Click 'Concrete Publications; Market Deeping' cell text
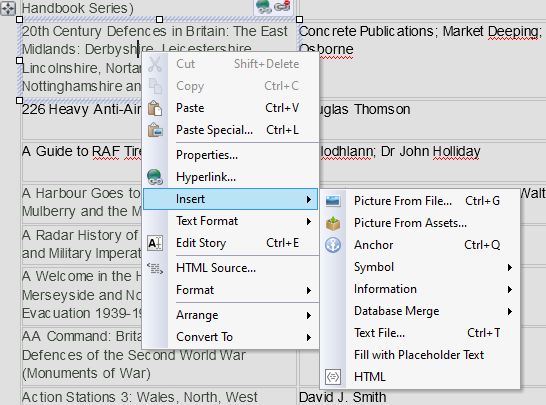Screen dimensions: 546x405 [420, 32]
